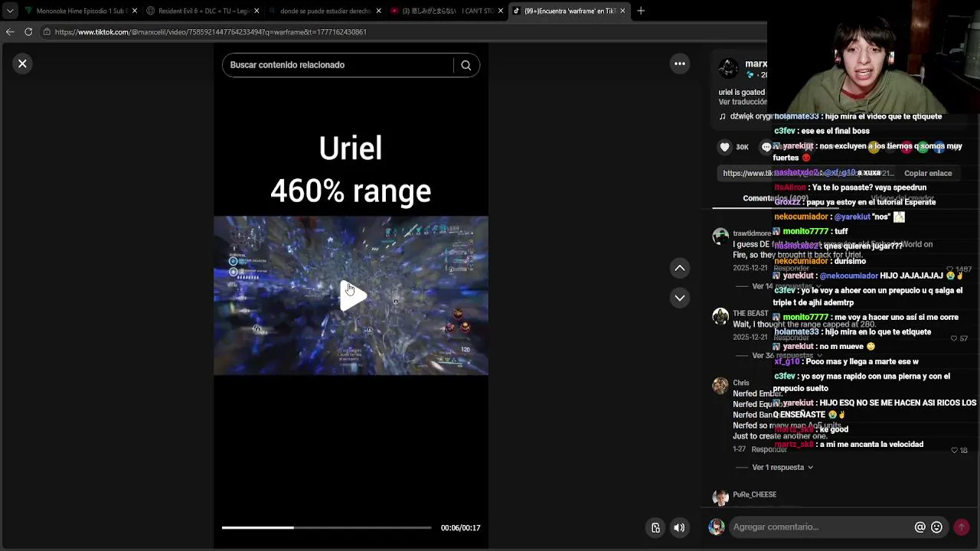The height and width of the screenshot is (551, 980).
Task: Open Chris commenter avatar
Action: click(x=720, y=385)
